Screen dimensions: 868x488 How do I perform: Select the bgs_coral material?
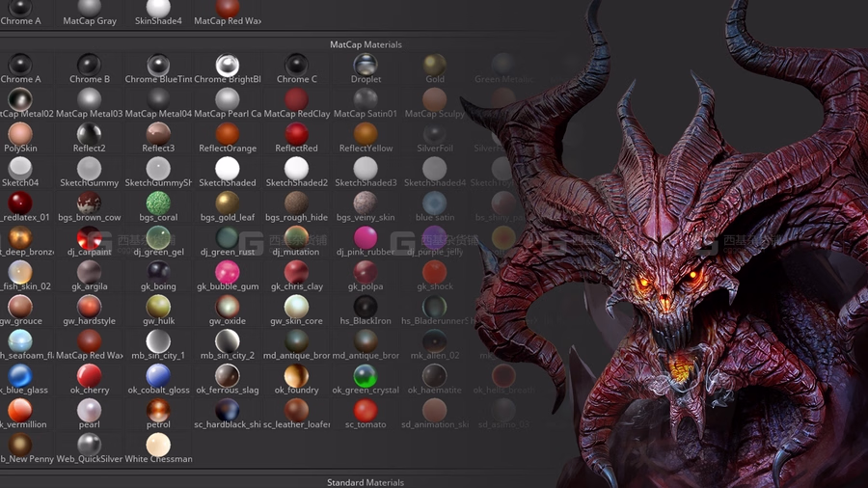click(x=158, y=207)
